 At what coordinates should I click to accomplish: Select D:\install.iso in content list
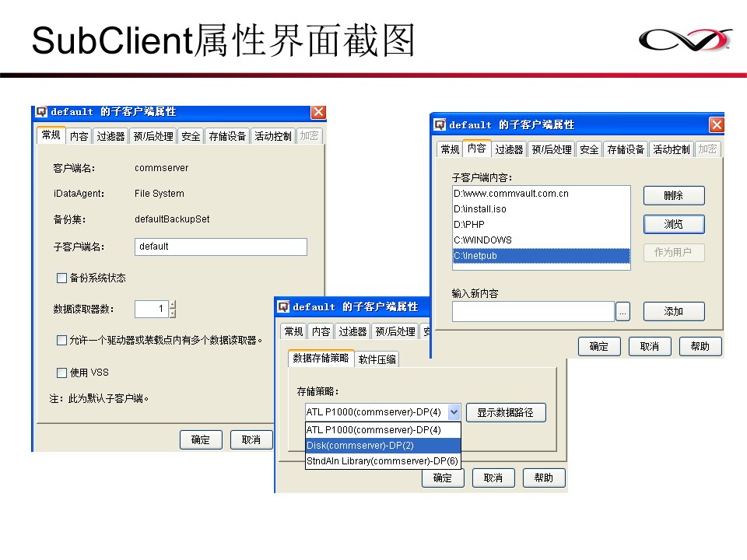point(542,209)
